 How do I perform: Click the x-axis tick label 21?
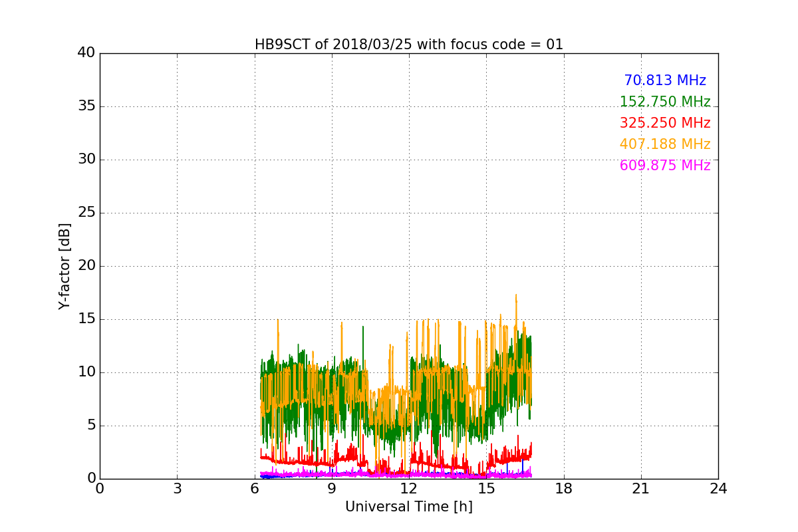[641, 489]
